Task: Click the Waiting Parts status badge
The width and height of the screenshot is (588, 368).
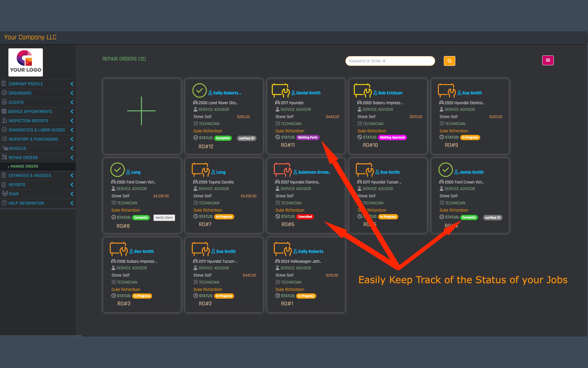Action: [308, 138]
